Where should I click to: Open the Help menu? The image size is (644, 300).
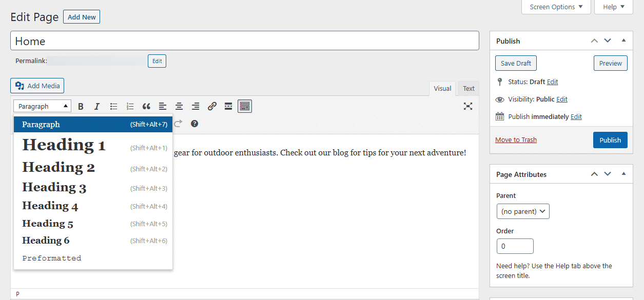point(613,7)
